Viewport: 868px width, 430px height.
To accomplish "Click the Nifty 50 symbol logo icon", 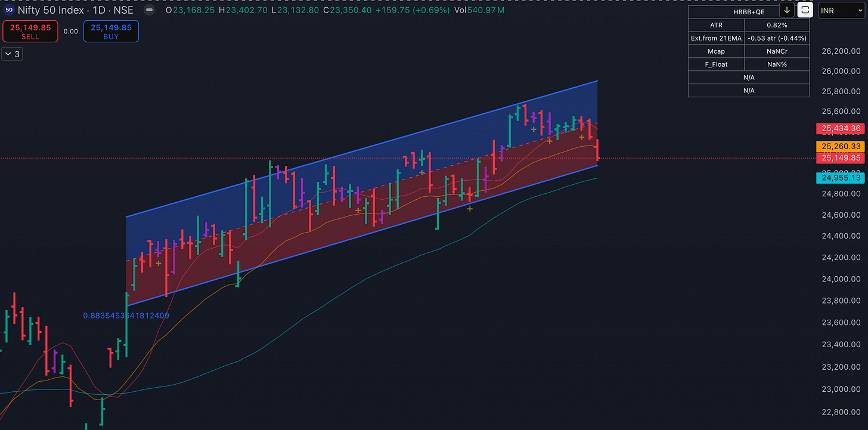I will tap(8, 10).
